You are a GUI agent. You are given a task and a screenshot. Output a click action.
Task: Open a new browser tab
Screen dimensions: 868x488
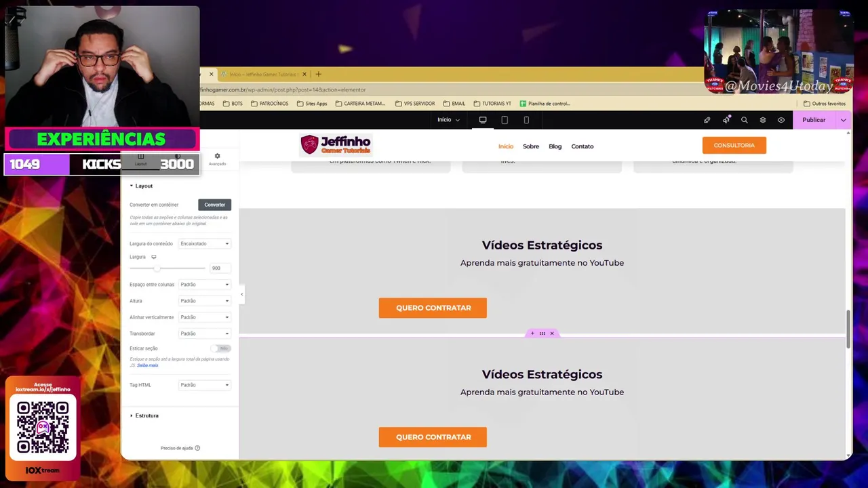pyautogui.click(x=318, y=74)
